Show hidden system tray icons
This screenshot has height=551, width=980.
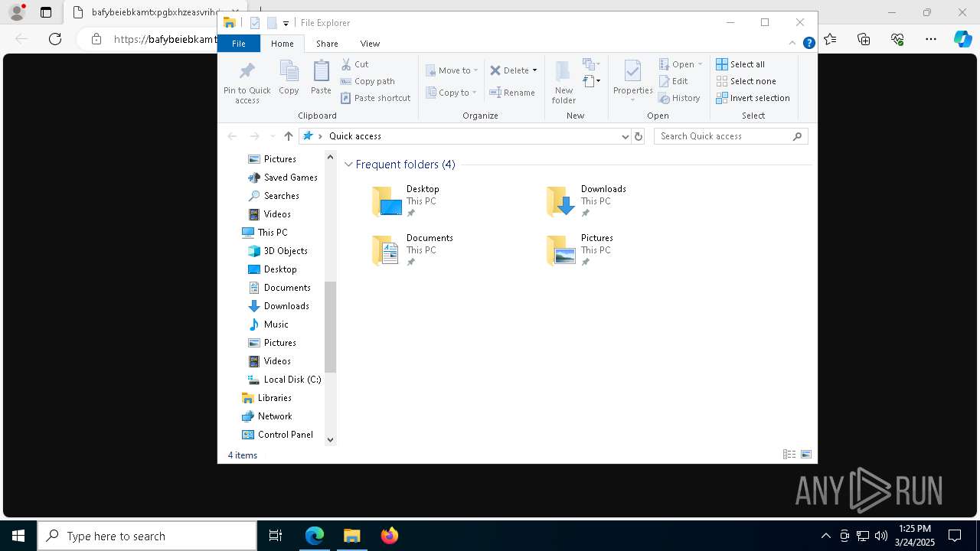(x=826, y=536)
